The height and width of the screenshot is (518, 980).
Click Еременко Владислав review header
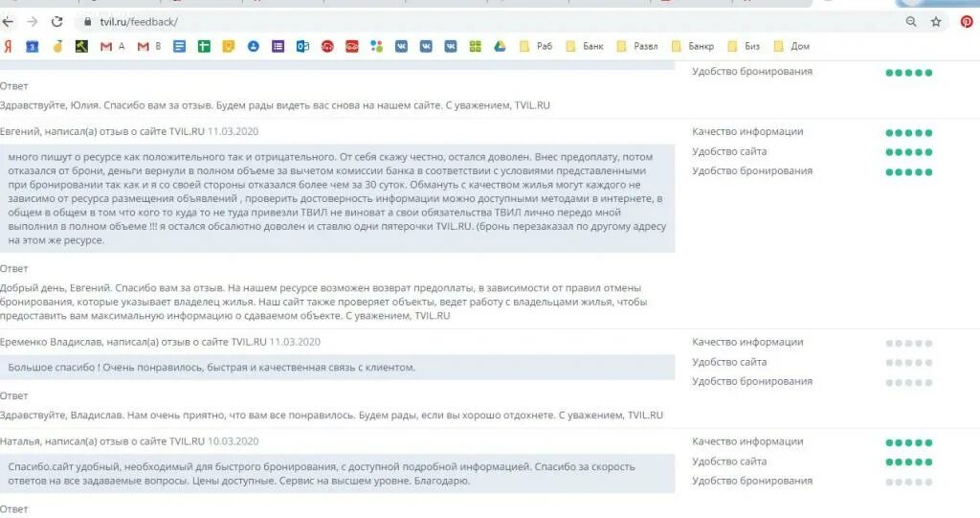pos(160,342)
